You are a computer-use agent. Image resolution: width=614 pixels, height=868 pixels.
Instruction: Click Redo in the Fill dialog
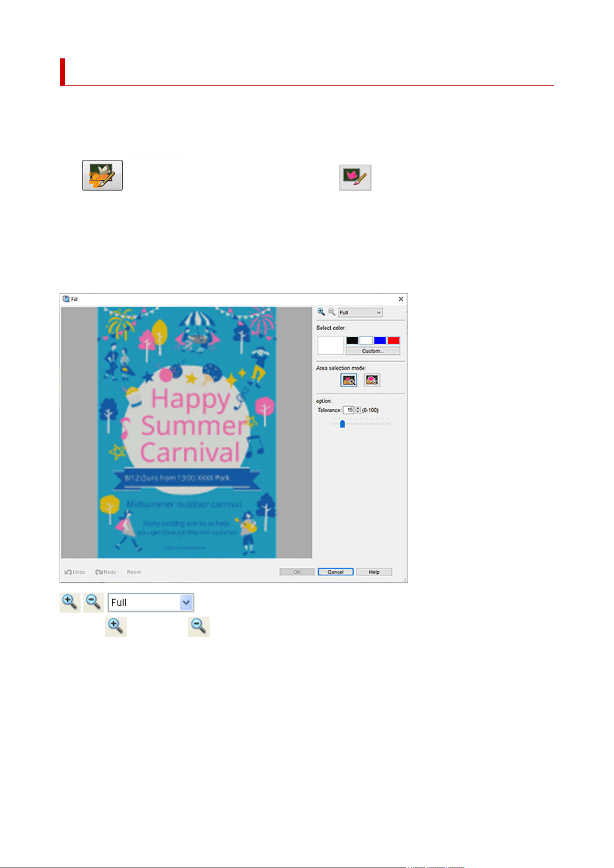point(106,572)
